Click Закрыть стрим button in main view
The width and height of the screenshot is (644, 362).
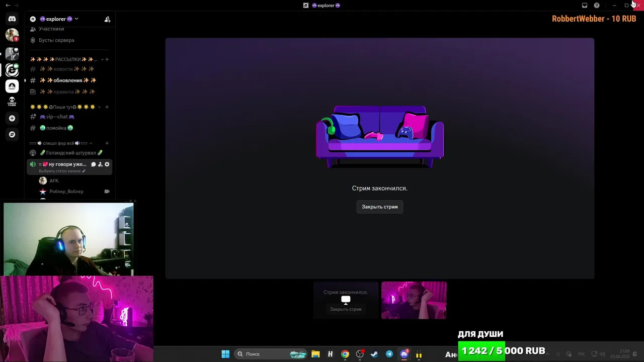(x=380, y=207)
